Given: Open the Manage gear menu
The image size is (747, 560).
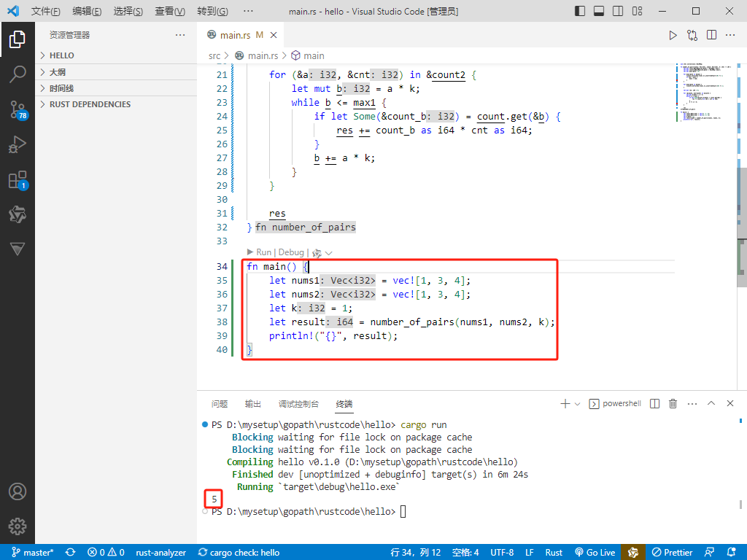Looking at the screenshot, I should pos(18,526).
